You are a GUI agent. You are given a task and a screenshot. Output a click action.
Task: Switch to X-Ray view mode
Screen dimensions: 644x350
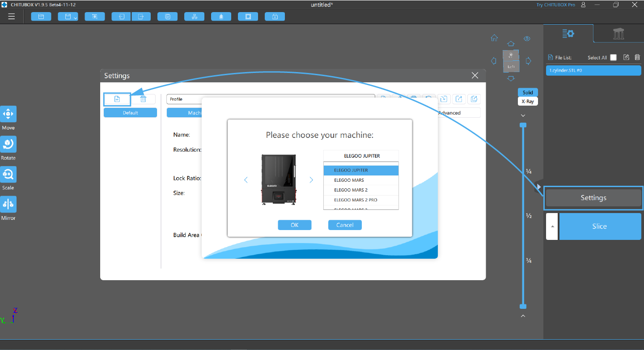pyautogui.click(x=528, y=101)
